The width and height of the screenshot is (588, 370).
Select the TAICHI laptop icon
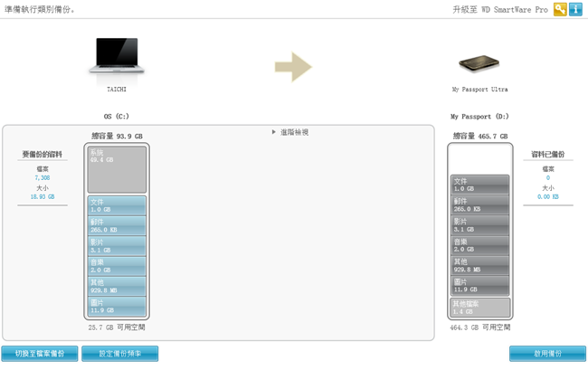(117, 56)
